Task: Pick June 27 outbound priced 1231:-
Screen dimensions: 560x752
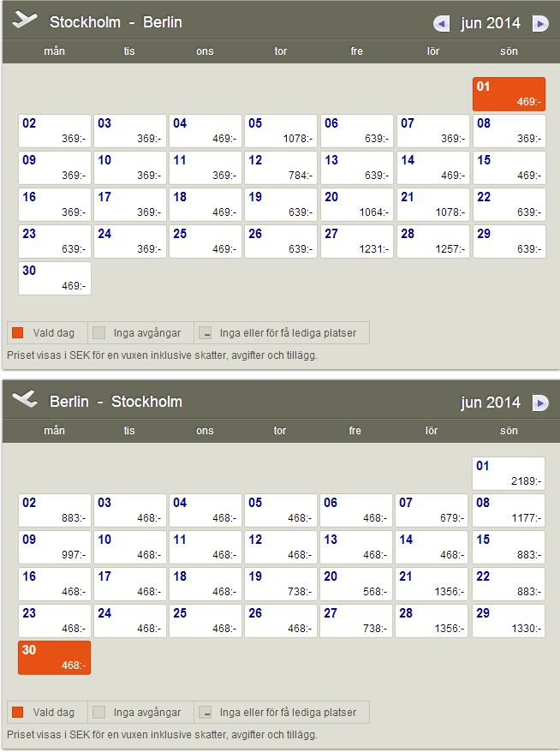Action: [x=356, y=242]
